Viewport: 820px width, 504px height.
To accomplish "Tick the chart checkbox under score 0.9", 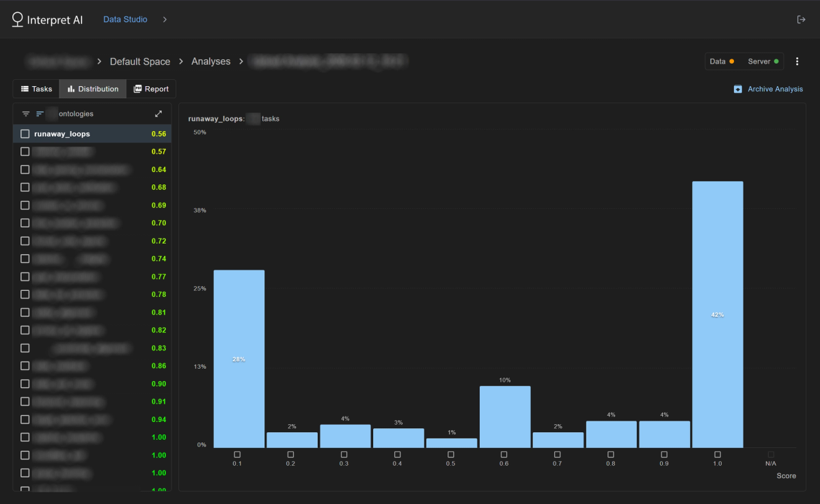I will tap(664, 454).
